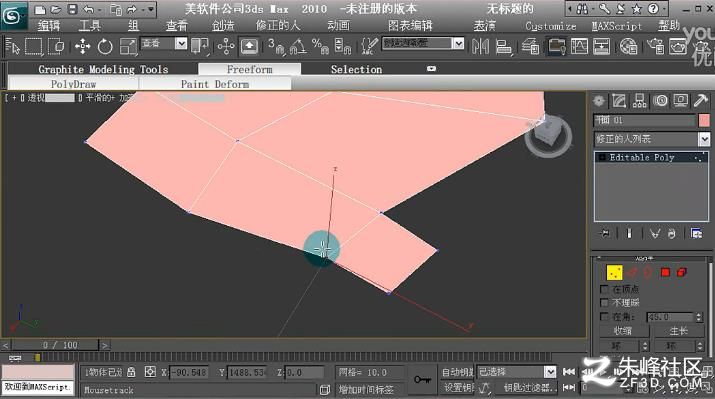
Task: Open the 编辑 menu
Action: (48, 26)
